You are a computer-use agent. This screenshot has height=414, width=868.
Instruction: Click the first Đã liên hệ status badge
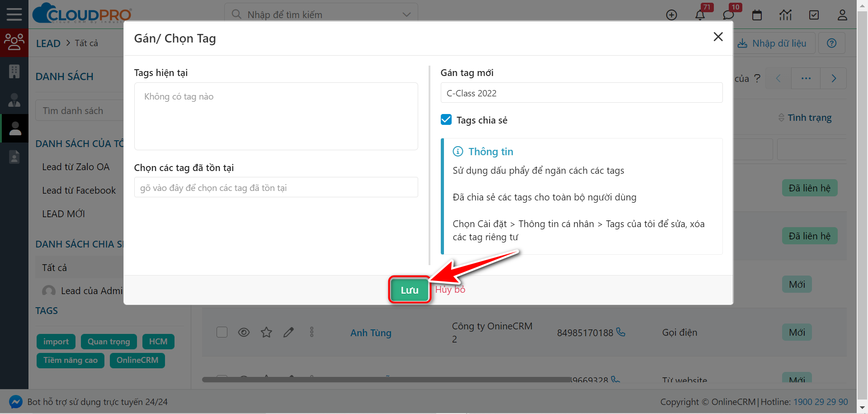tap(810, 188)
